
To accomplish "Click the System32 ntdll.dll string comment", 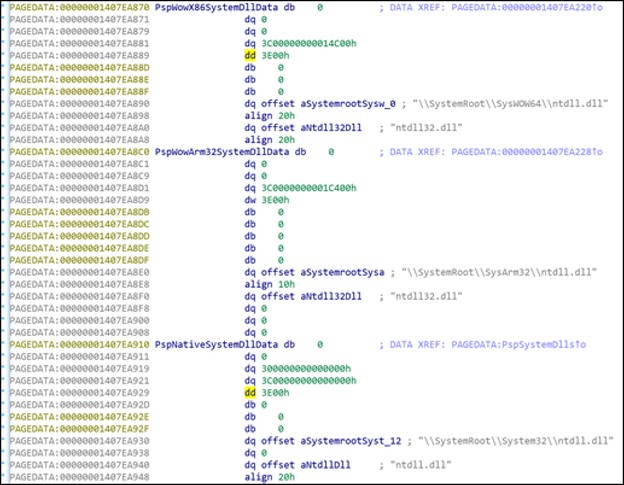I will pyautogui.click(x=516, y=441).
